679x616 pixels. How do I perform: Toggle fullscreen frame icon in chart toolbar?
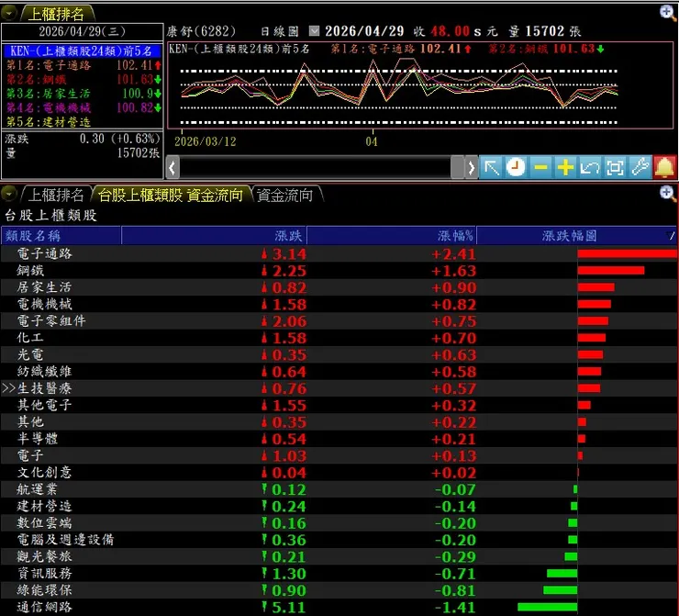(615, 167)
